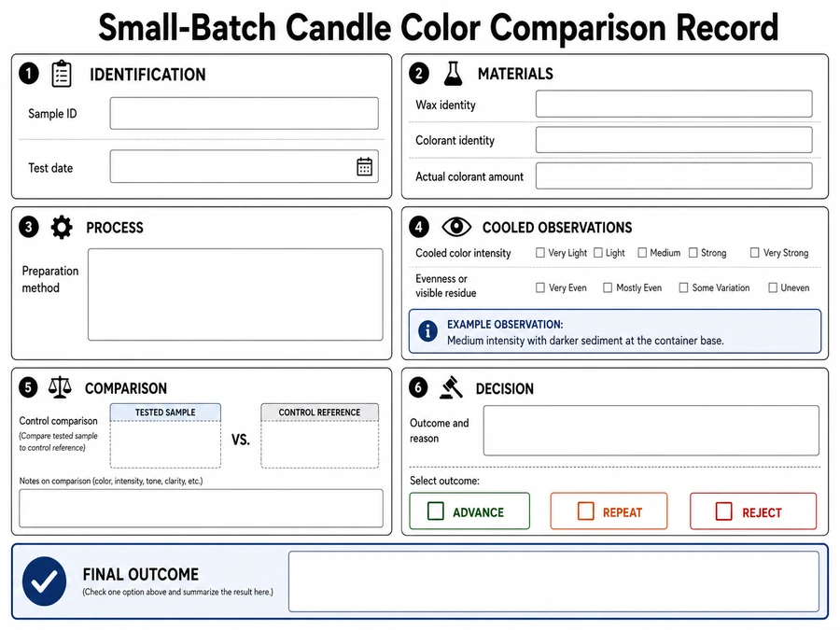Select the REPEAT outcome button
This screenshot has width=840, height=630.
pyautogui.click(x=609, y=511)
